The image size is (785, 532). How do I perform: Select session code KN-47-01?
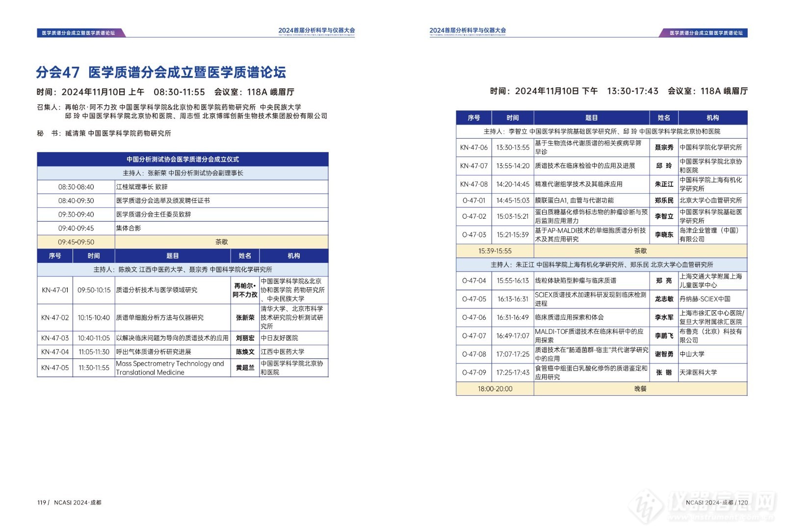point(55,290)
